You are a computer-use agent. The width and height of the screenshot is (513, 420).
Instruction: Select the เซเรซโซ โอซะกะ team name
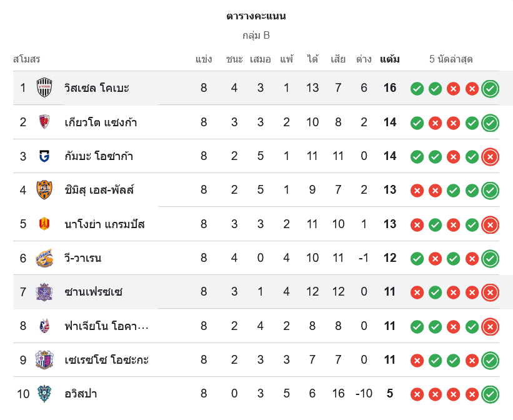(106, 361)
